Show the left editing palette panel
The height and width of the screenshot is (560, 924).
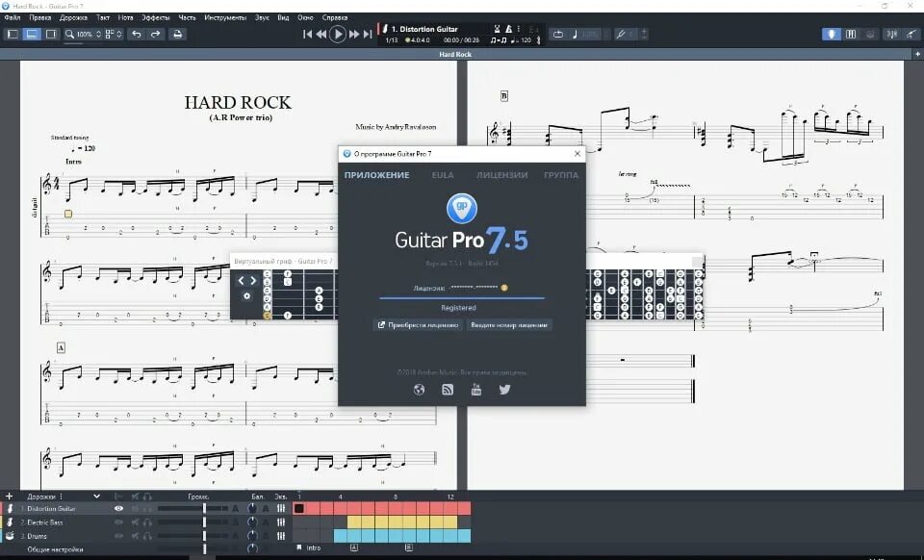13,34
